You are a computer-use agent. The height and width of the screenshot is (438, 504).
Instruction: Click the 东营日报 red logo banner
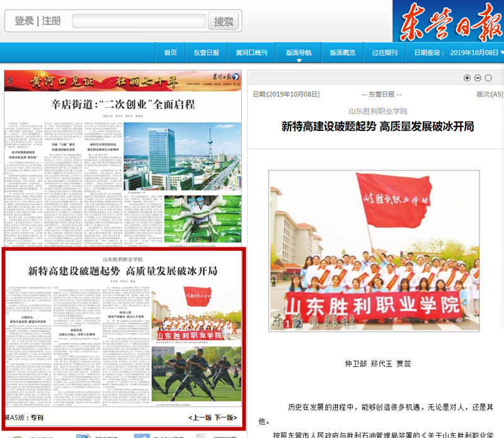[448, 21]
